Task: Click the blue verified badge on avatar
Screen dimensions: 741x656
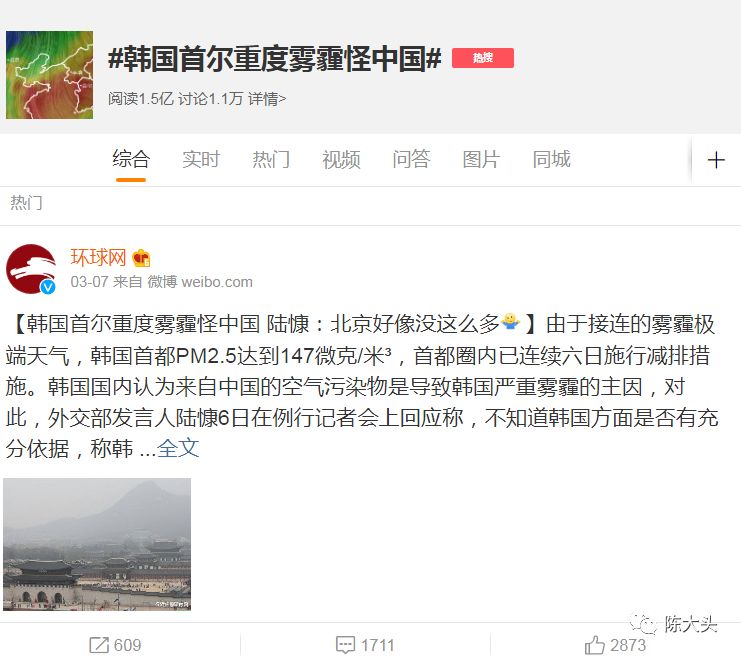Action: [48, 286]
